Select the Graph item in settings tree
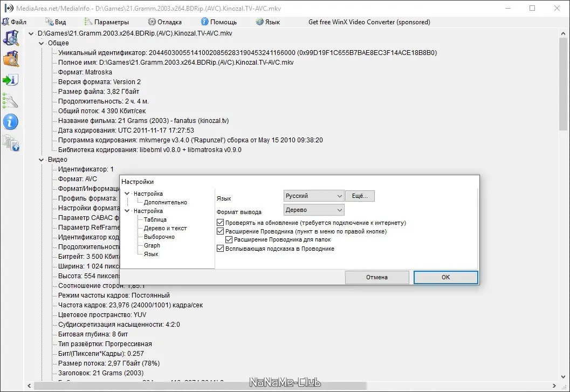 (x=152, y=245)
